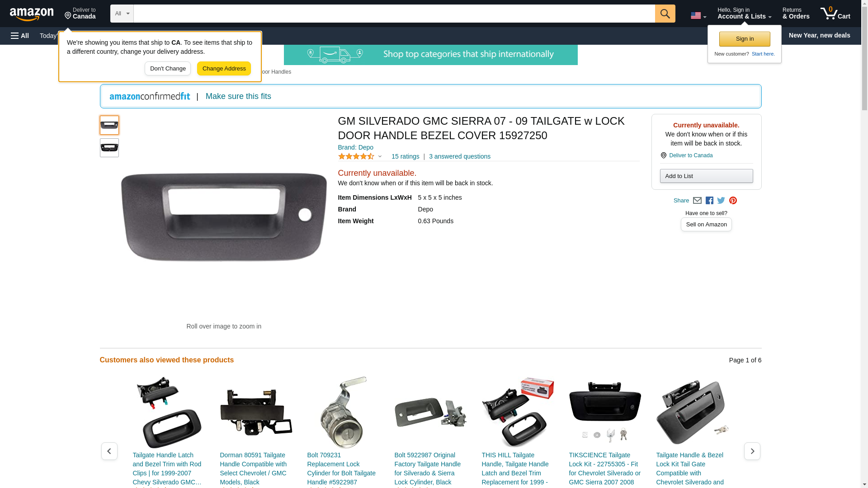Image resolution: width=868 pixels, height=488 pixels.
Task: Open the All hamburger menu
Action: [x=20, y=36]
